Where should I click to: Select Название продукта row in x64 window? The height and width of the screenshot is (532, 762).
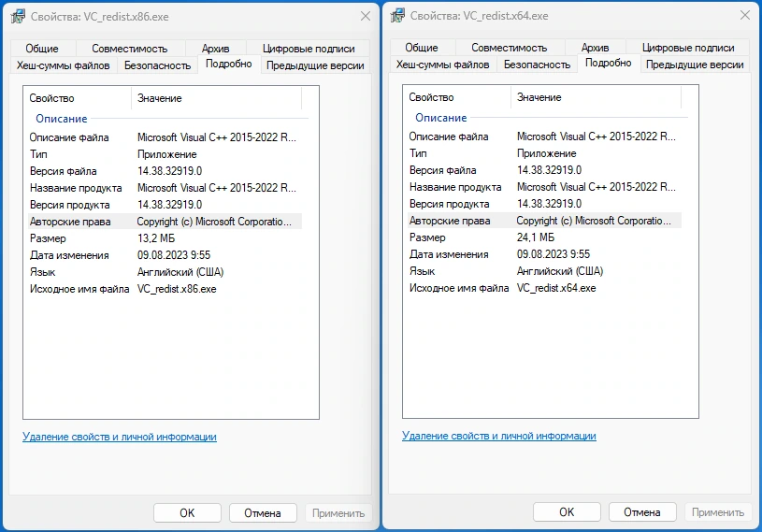point(544,187)
